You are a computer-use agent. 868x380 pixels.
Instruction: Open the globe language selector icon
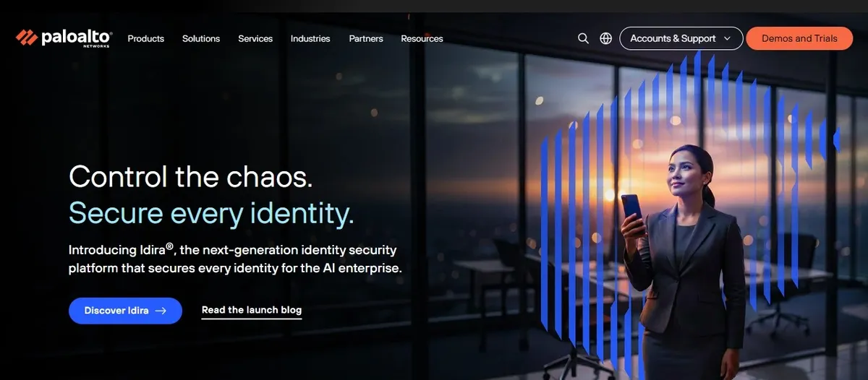point(606,38)
